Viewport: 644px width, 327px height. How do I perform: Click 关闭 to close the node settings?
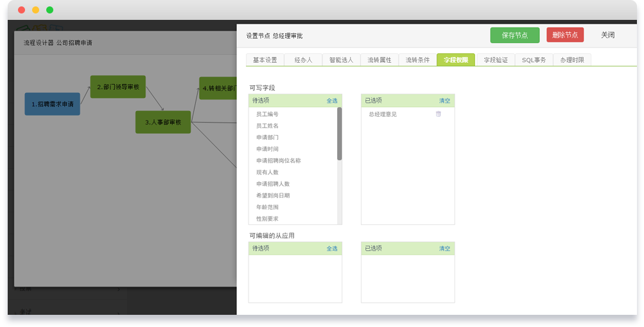[607, 35]
